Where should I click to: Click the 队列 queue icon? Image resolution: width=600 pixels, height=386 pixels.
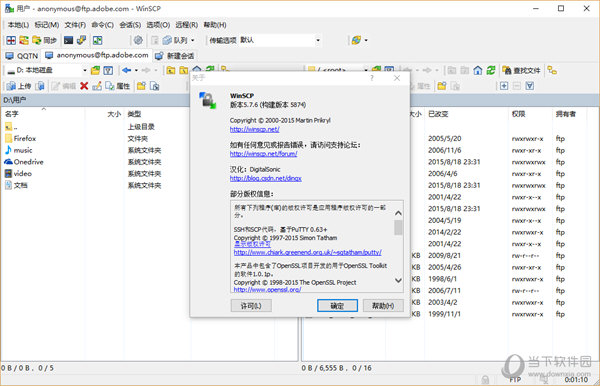175,40
